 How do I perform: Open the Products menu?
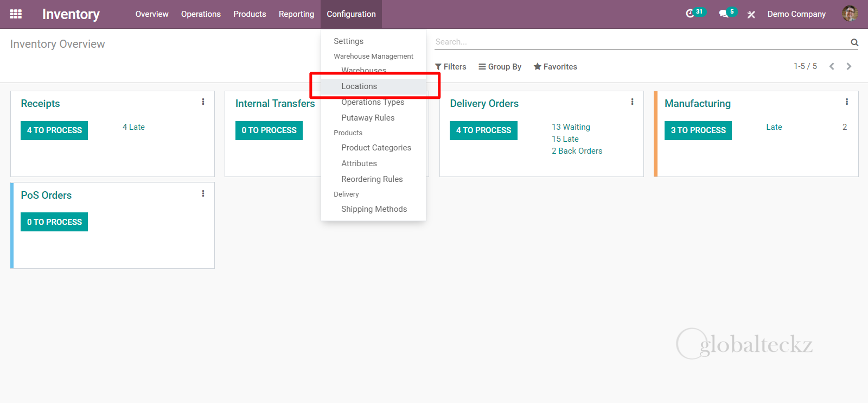click(250, 14)
